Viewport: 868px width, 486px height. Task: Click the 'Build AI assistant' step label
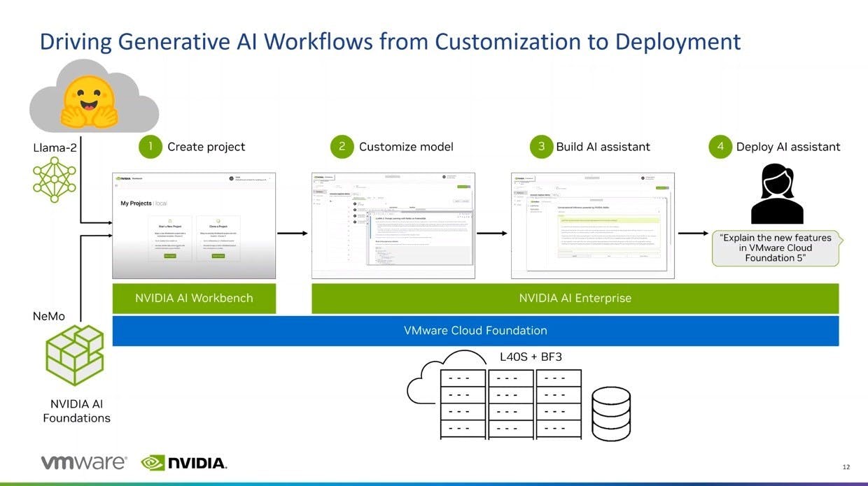click(x=603, y=147)
